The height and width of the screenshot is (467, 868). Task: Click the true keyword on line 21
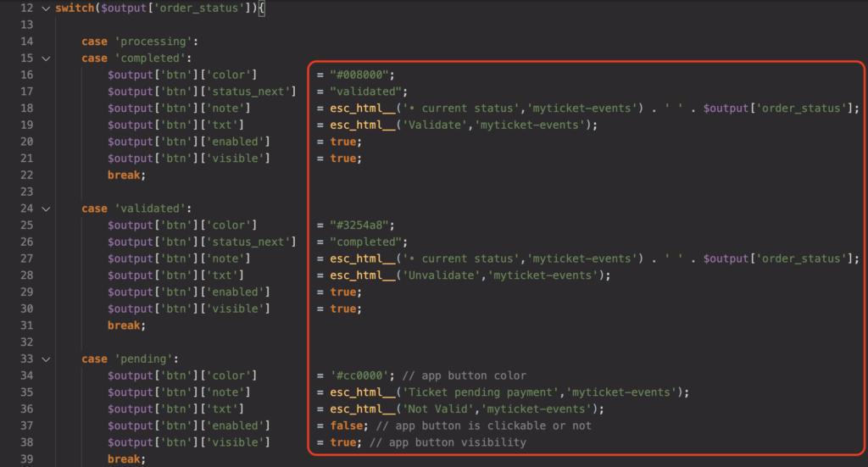[343, 158]
